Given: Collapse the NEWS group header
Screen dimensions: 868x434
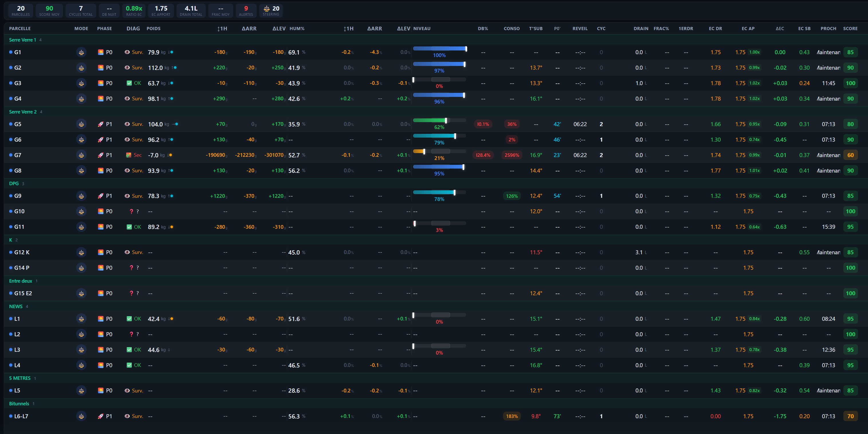Looking at the screenshot, I should [16, 306].
